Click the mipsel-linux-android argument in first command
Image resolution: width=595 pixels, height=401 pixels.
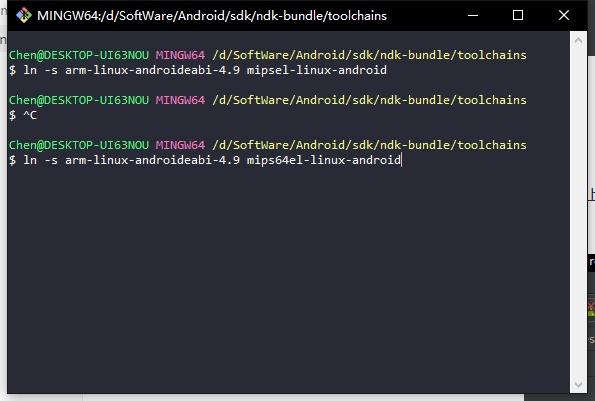317,70
